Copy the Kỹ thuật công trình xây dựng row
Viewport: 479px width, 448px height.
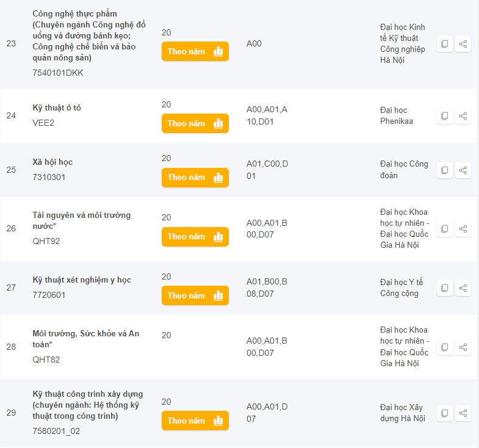click(x=444, y=413)
